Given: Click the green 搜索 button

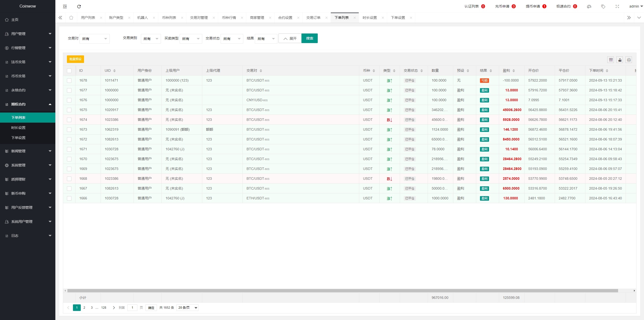Looking at the screenshot, I should pos(309,38).
